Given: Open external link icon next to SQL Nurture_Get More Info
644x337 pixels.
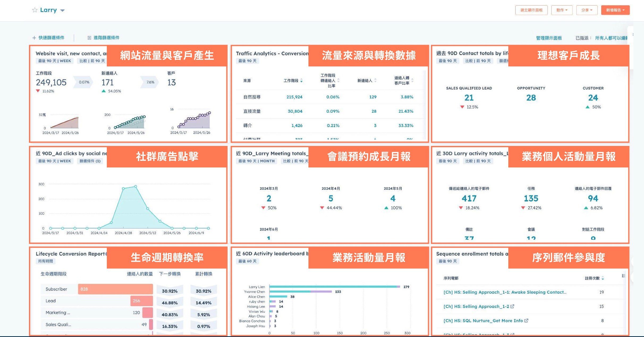Looking at the screenshot, I should 526,321.
